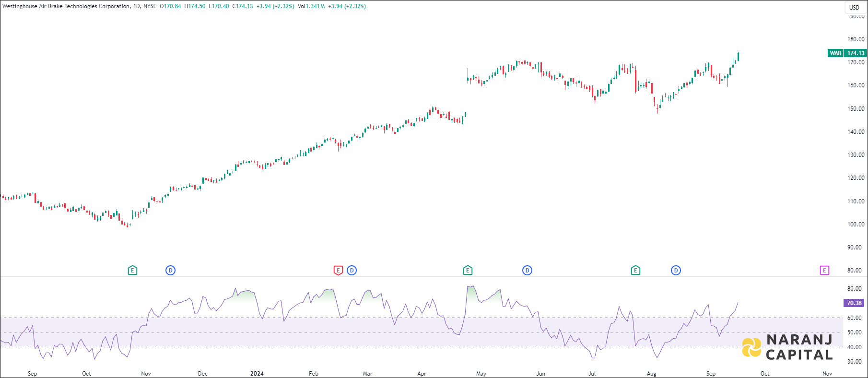Click the green earnings marker in late July
This screenshot has width=868, height=378.
click(635, 271)
